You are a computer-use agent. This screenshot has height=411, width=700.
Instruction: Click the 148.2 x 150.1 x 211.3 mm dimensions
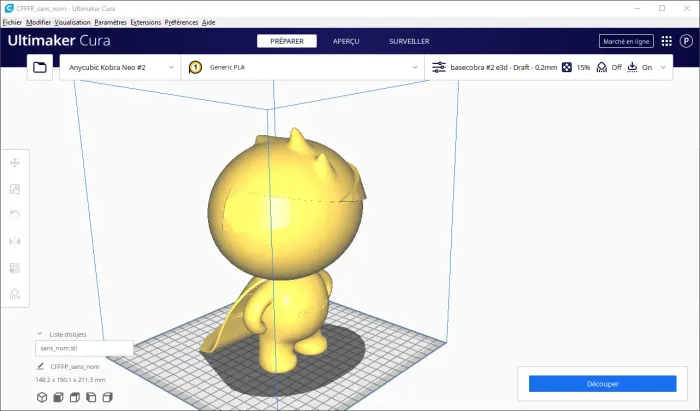pyautogui.click(x=71, y=380)
